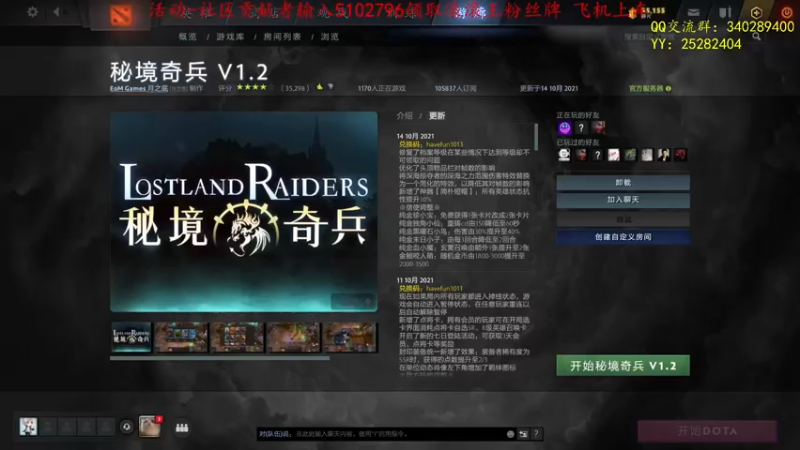Open the Dota 2 logo home button
Image resolution: width=800 pixels, height=450 pixels.
(x=121, y=15)
